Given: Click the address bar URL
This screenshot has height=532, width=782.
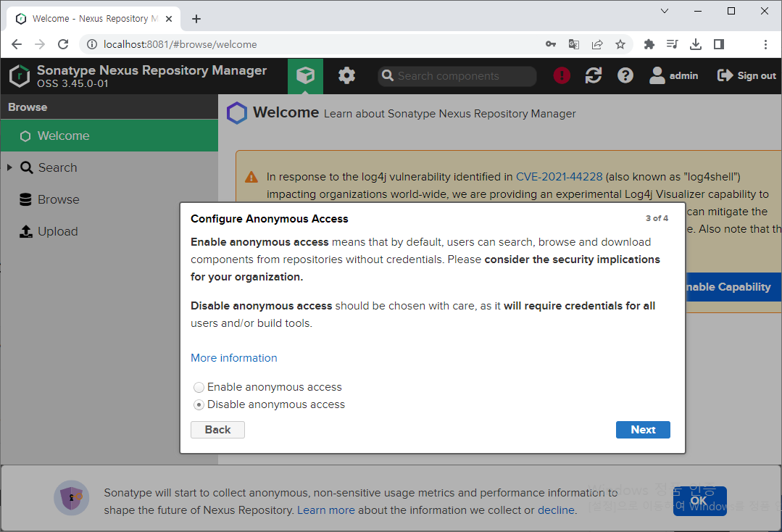Looking at the screenshot, I should pyautogui.click(x=180, y=44).
